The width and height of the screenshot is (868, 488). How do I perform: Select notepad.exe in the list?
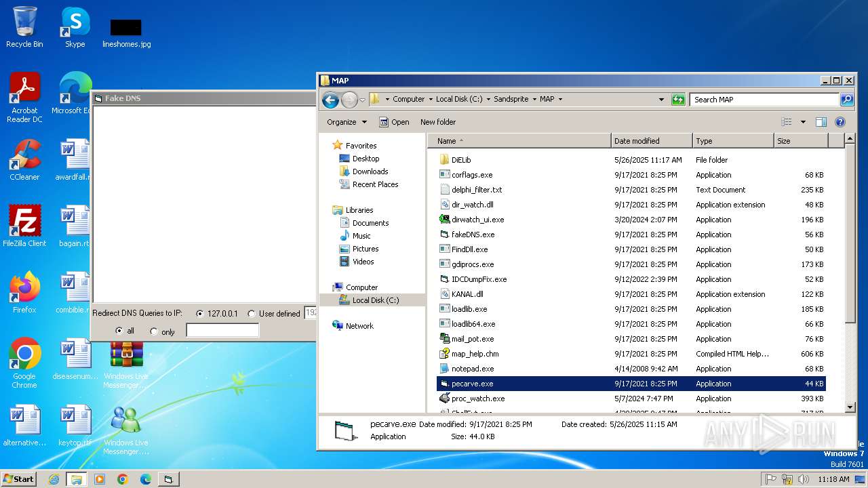point(473,369)
